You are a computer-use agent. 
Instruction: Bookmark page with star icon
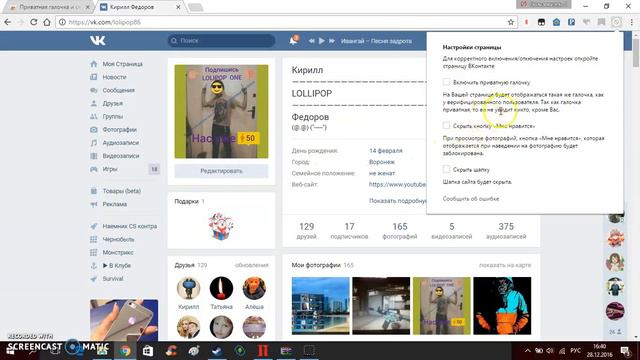pyautogui.click(x=511, y=22)
